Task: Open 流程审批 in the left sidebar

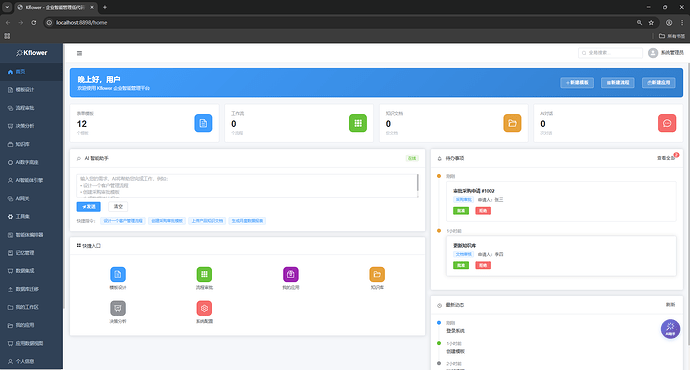Action: [31, 108]
